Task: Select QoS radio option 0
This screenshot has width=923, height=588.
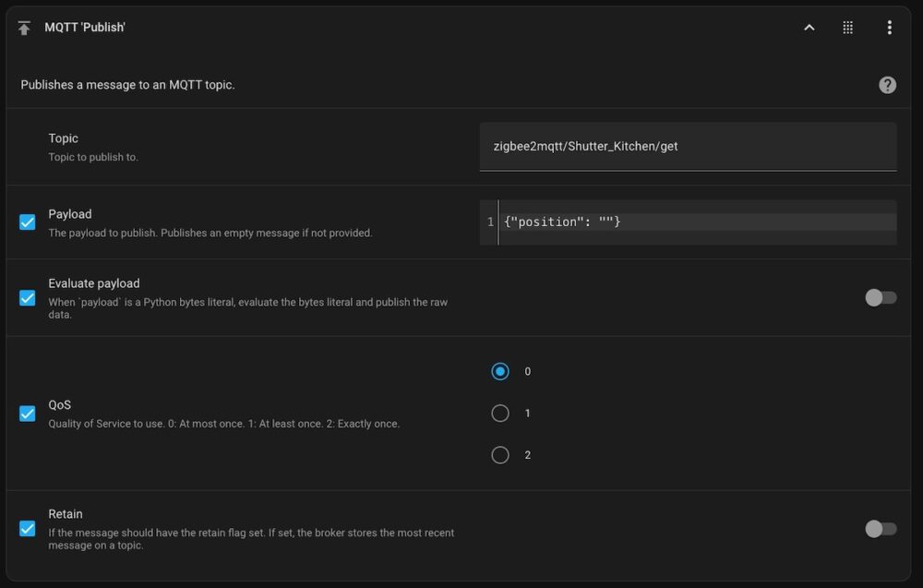Action: (x=500, y=371)
